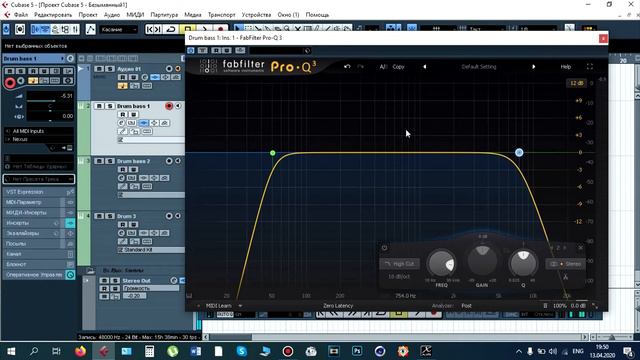640x360 pixels.
Task: Select the Standard Kit drum map field
Action: tap(151, 250)
